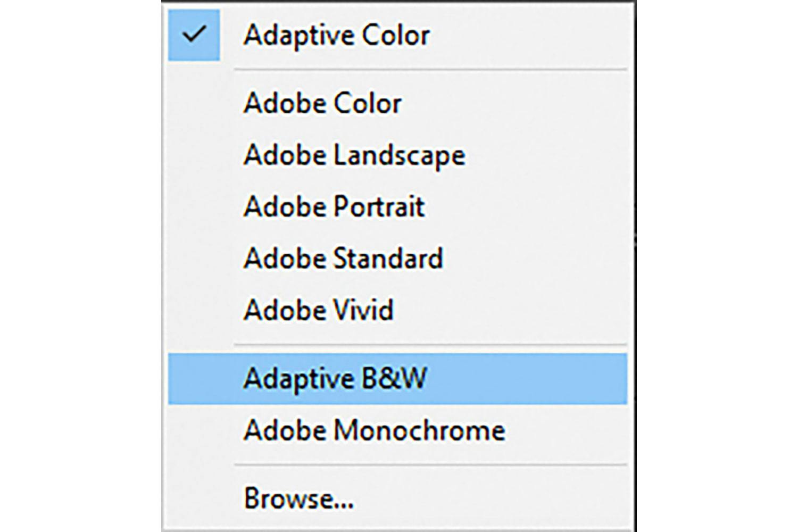Click the Adobe Monochrome menu entry
This screenshot has height=532, width=798.
point(374,430)
